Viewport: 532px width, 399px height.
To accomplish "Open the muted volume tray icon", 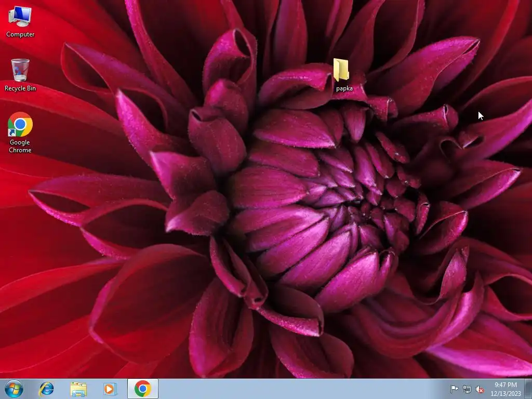I will point(480,389).
